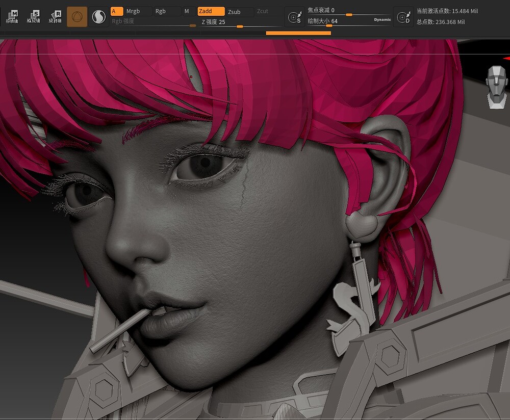The height and width of the screenshot is (420, 510).
Task: Open the S brush size icon
Action: tap(295, 17)
